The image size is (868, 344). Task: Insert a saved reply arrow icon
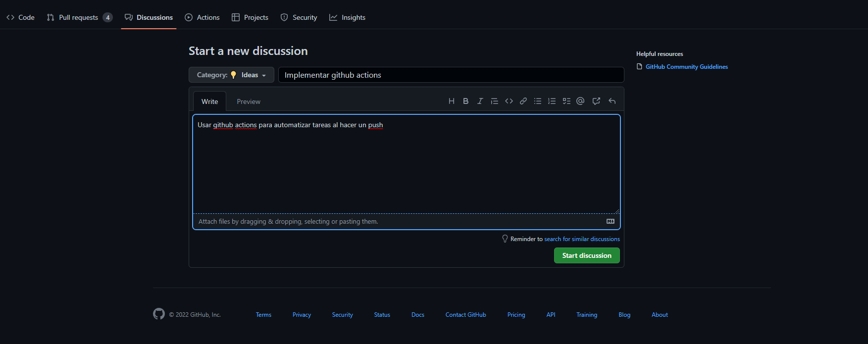tap(612, 101)
